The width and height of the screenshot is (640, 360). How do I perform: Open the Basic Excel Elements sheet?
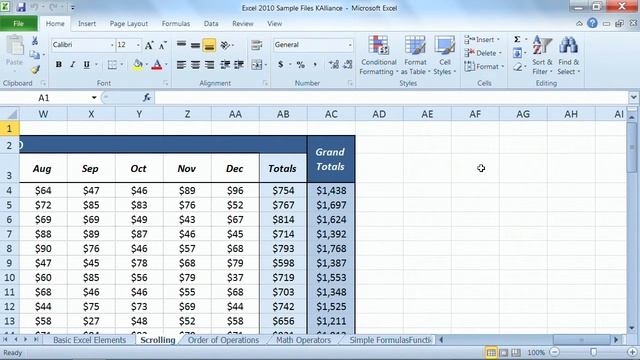tap(89, 340)
